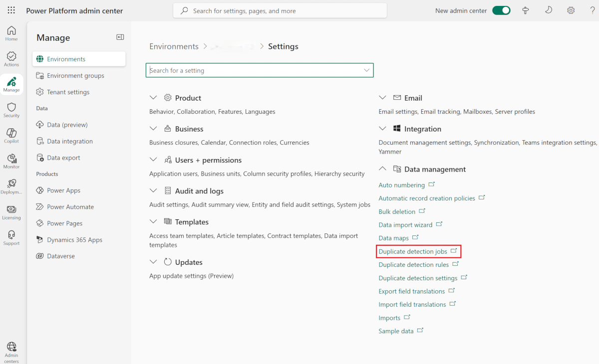Expand the Users + permissions chevron
Image resolution: width=599 pixels, height=364 pixels.
click(153, 160)
